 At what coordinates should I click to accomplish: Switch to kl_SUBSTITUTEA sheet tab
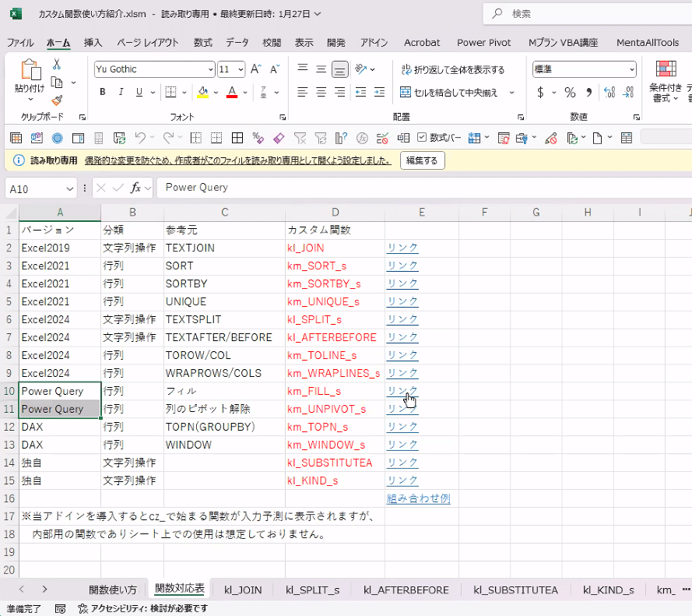point(515,590)
